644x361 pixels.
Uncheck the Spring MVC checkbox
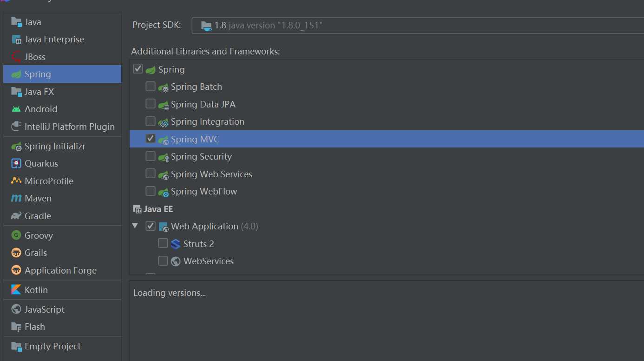click(151, 138)
